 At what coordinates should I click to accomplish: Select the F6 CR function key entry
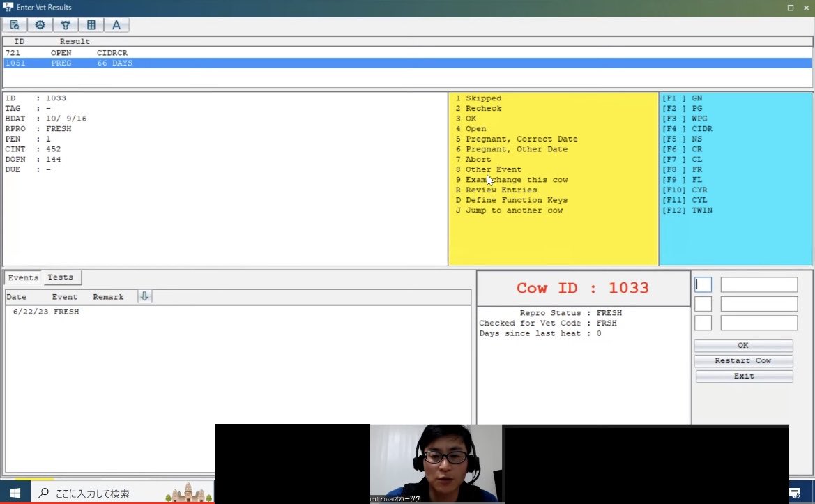coord(682,149)
